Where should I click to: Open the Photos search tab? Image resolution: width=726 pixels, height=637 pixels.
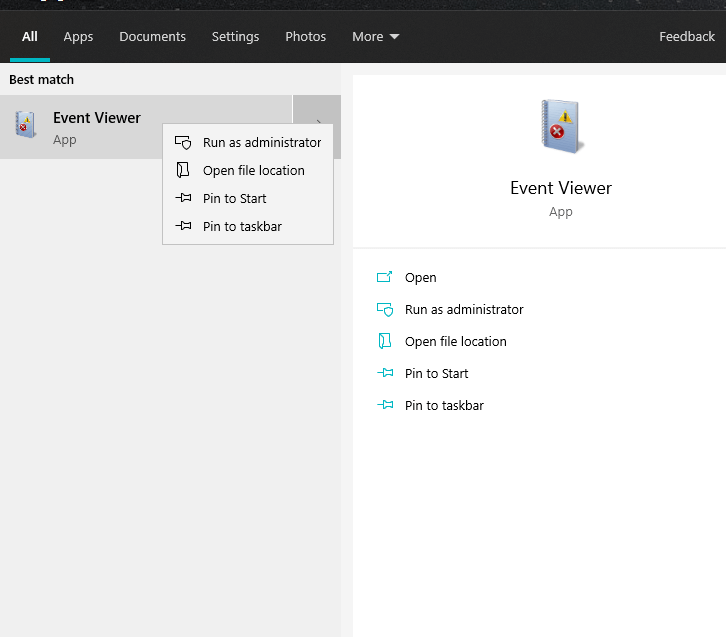(x=306, y=37)
